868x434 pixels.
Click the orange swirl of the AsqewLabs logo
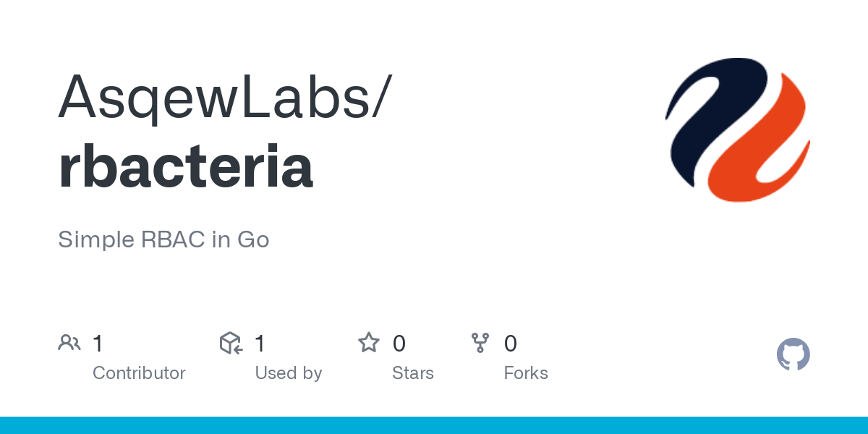click(x=767, y=156)
